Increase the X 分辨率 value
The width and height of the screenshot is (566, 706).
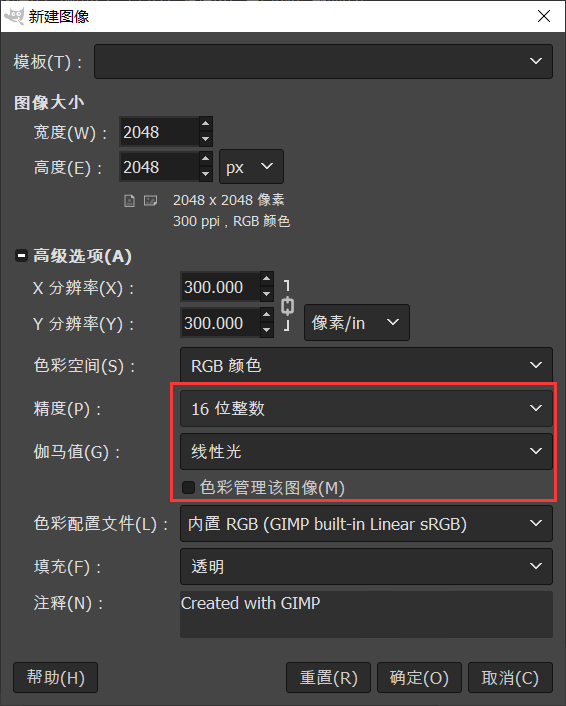point(267,279)
